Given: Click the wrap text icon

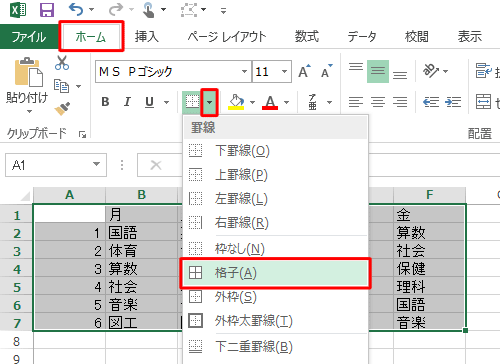Looking at the screenshot, I should [483, 71].
